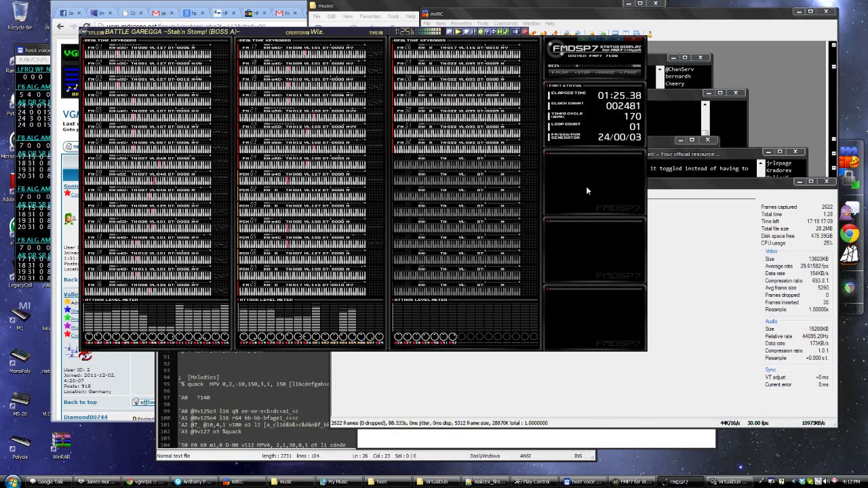Select Cheery in the mIRC nick list

[675, 84]
